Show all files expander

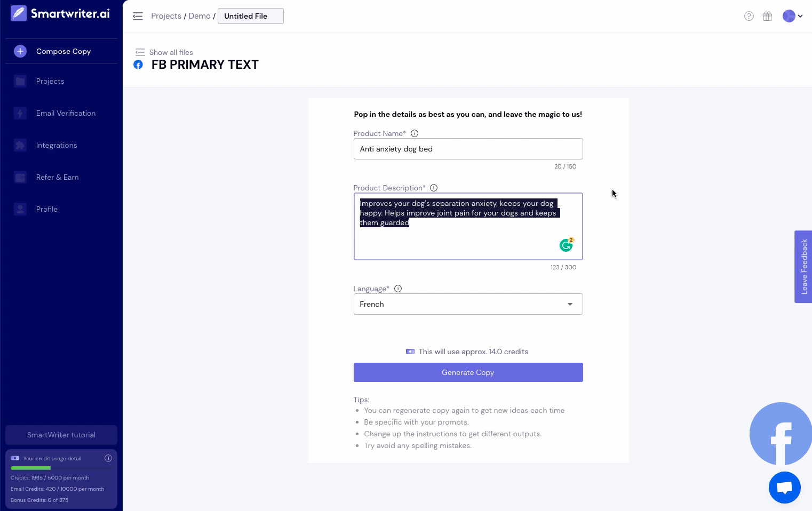pyautogui.click(x=164, y=52)
